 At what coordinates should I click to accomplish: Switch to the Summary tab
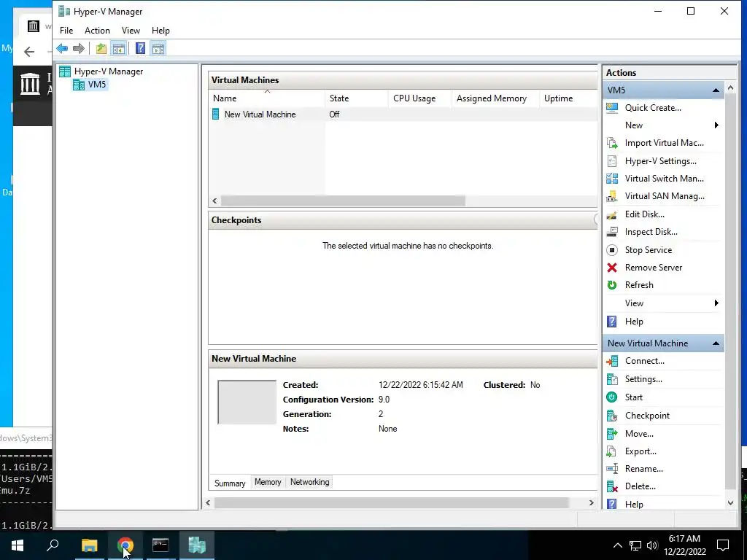point(230,483)
